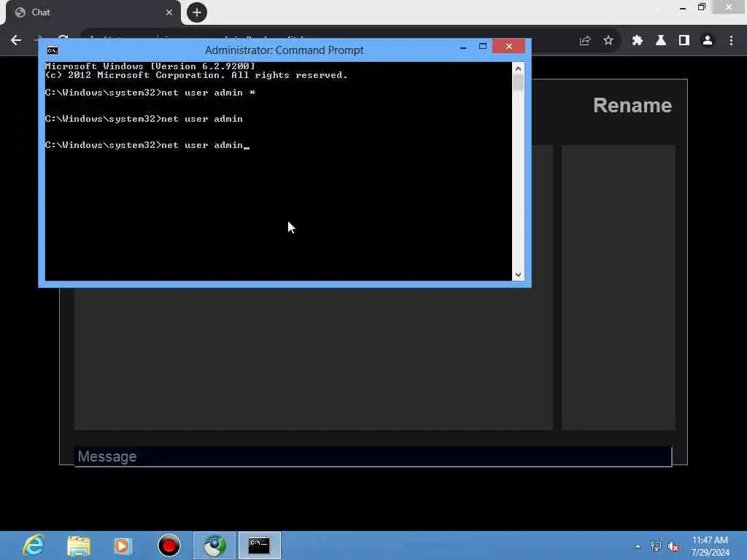Image resolution: width=747 pixels, height=560 pixels.
Task: Show hidden system tray icons
Action: coord(638,546)
